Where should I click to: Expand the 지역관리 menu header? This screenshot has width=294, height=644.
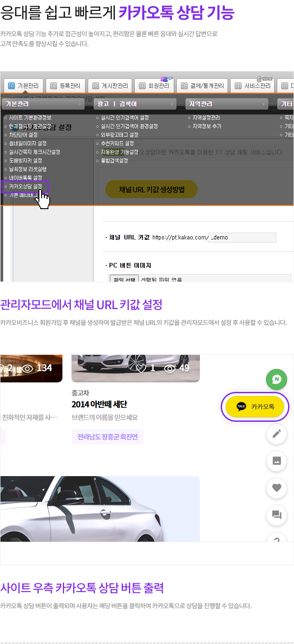point(227,104)
